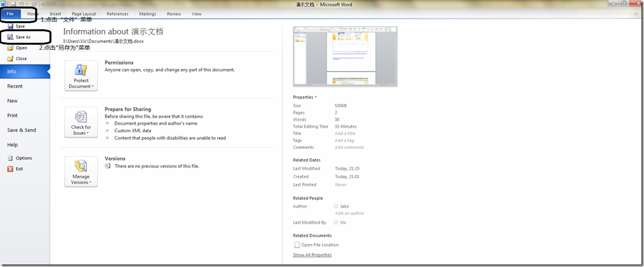Switch to the Page Layout tab

click(x=84, y=14)
